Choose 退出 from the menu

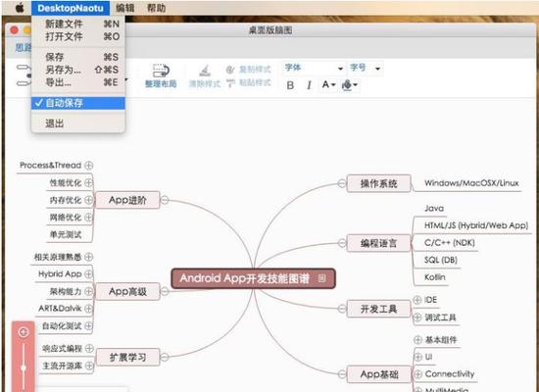coord(78,123)
